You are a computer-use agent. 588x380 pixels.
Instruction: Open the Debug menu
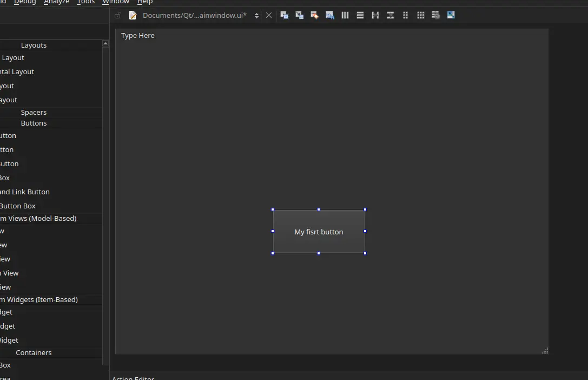[25, 2]
